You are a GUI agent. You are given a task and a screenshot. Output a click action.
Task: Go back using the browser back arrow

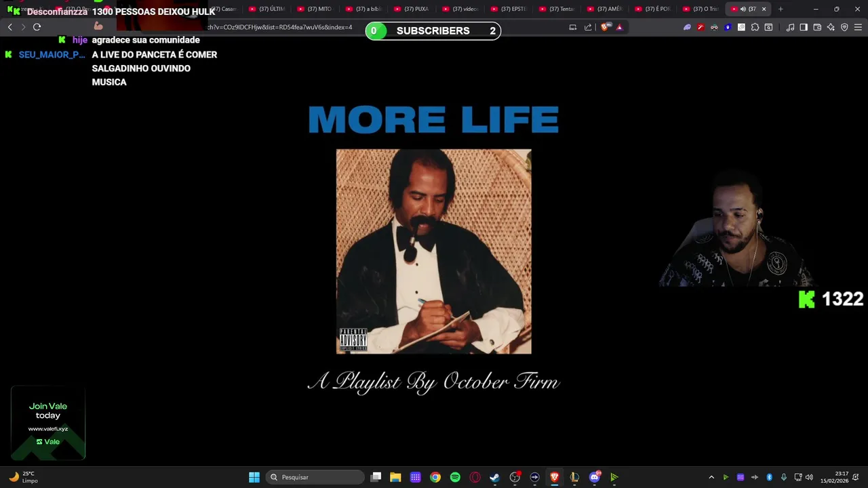(9, 27)
